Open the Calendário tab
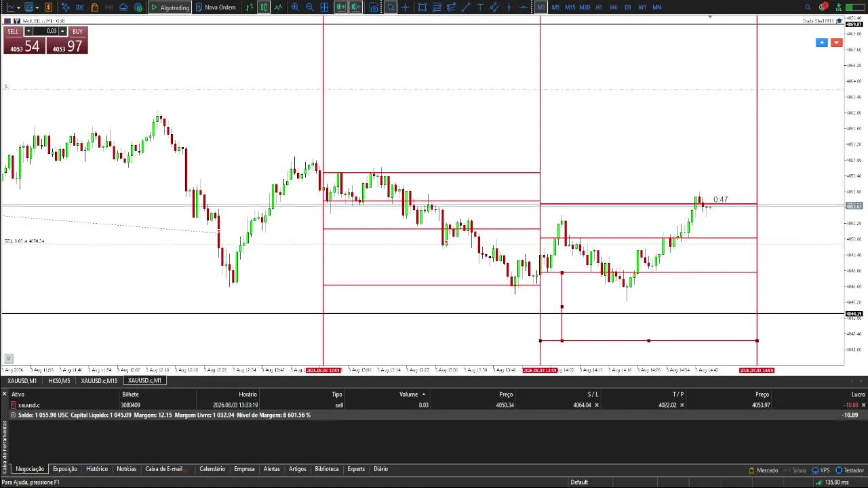The height and width of the screenshot is (488, 868). click(212, 469)
